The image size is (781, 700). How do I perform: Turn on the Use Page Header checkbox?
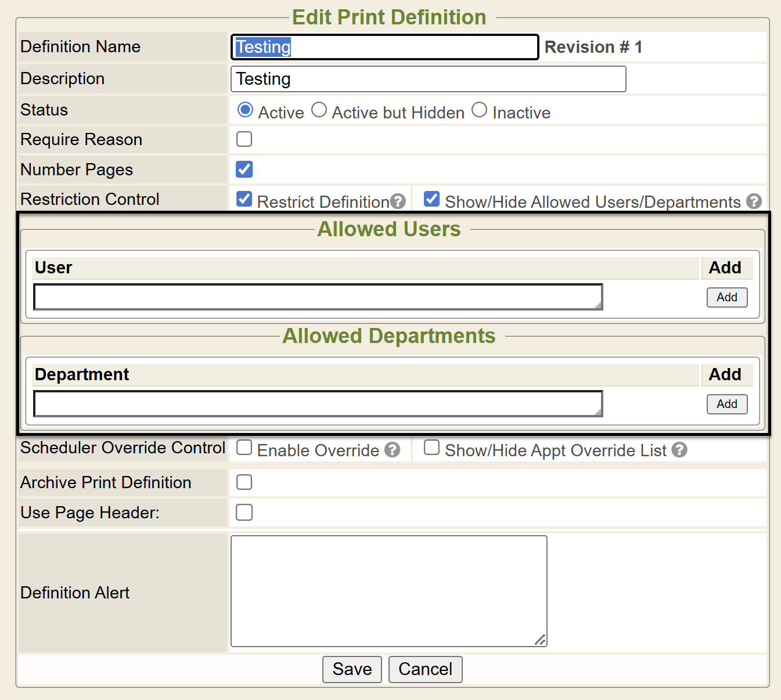point(244,513)
